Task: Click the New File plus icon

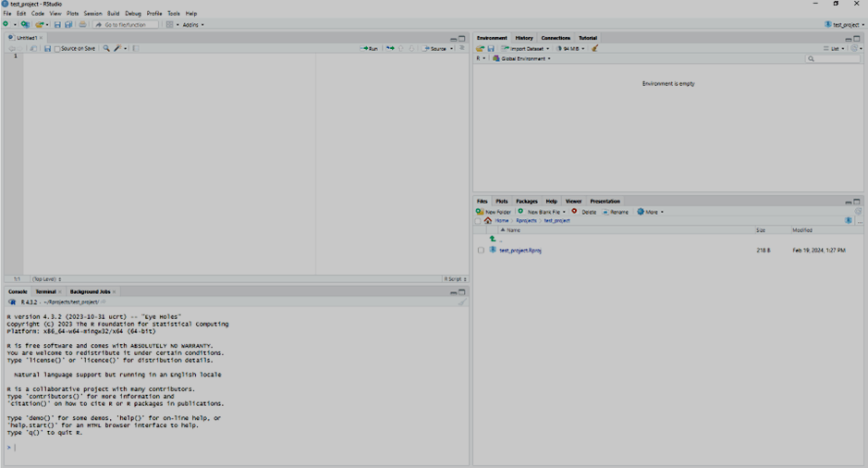Action: point(6,24)
